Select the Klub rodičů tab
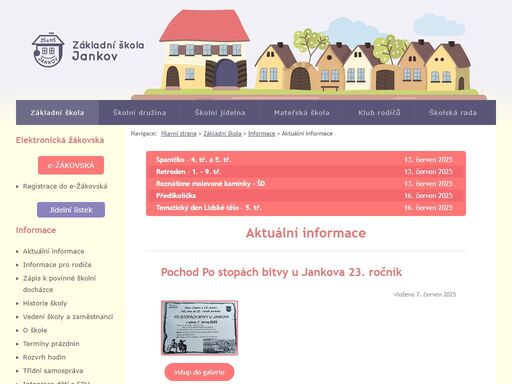Screen dimensions: 512x384 pyautogui.click(x=379, y=113)
